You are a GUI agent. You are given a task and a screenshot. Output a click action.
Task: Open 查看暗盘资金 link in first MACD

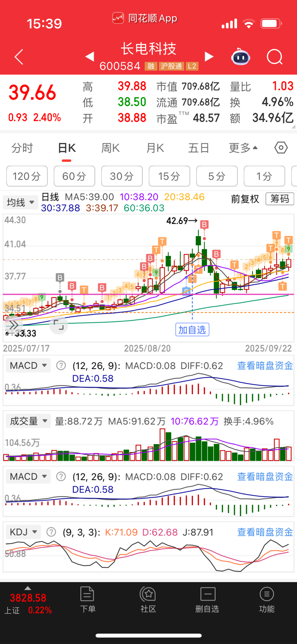265,366
